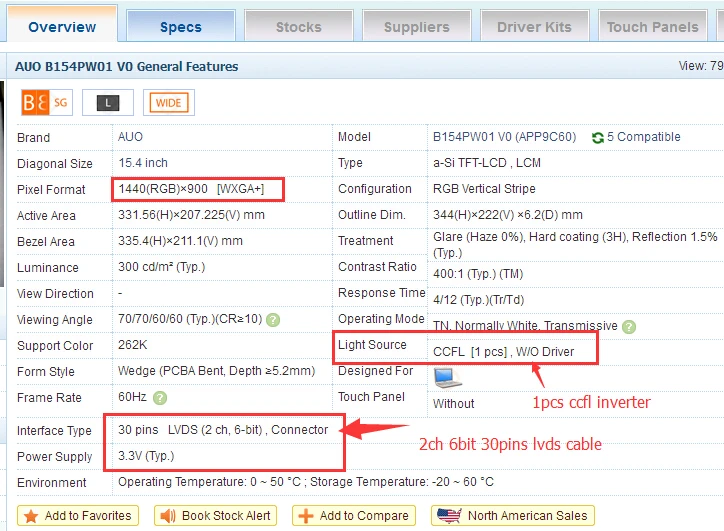Click the B154PW01 V0 (APP9C60) model value
Viewport: 724px width, 531px height.
point(504,137)
